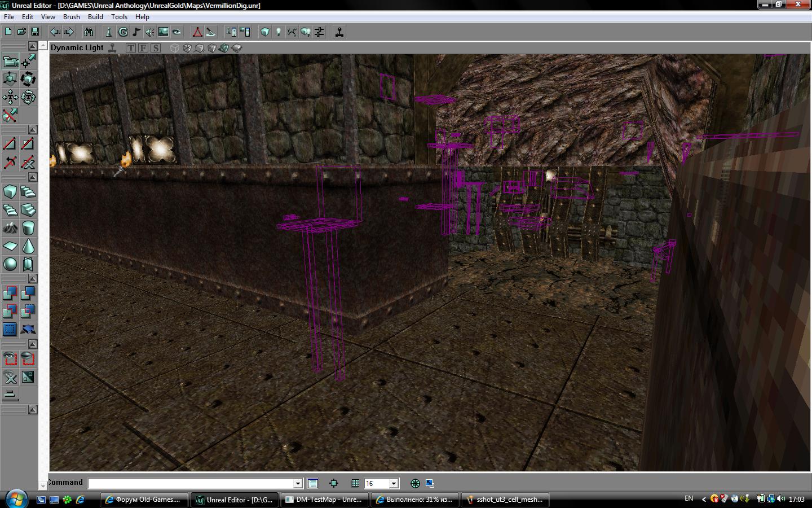The image size is (812, 508).
Task: Click the Subtract brush CSG button
Action: (x=28, y=294)
